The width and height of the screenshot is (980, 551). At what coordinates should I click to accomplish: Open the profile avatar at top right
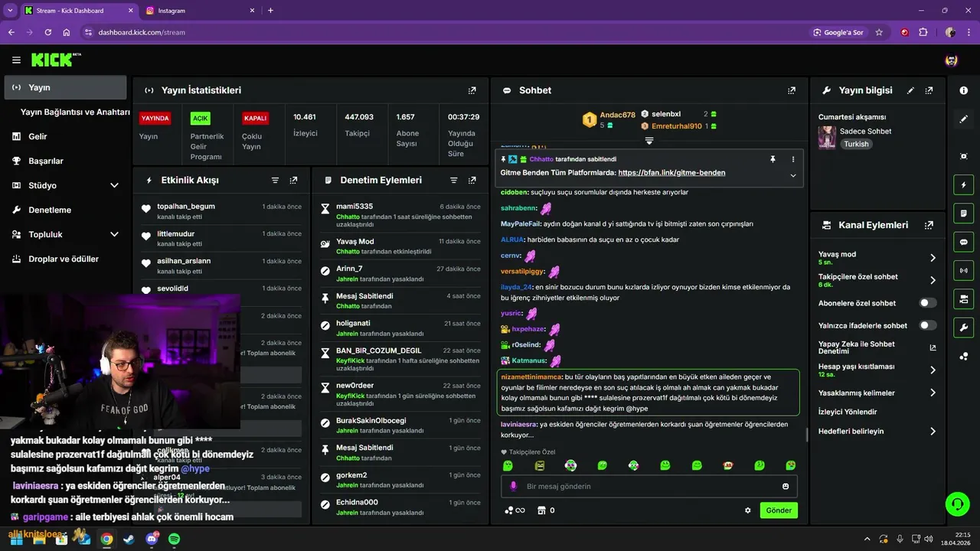[952, 60]
